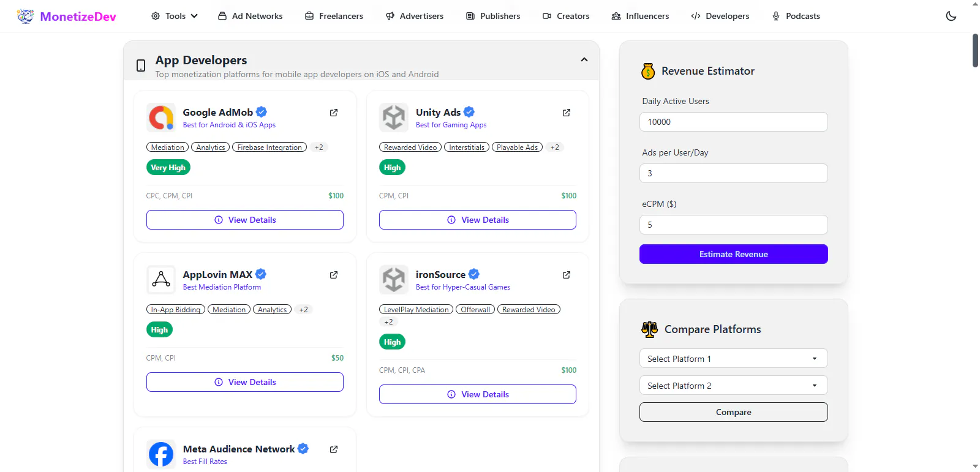This screenshot has height=472, width=980.
Task: Open the Freelancers menu item
Action: pos(334,16)
